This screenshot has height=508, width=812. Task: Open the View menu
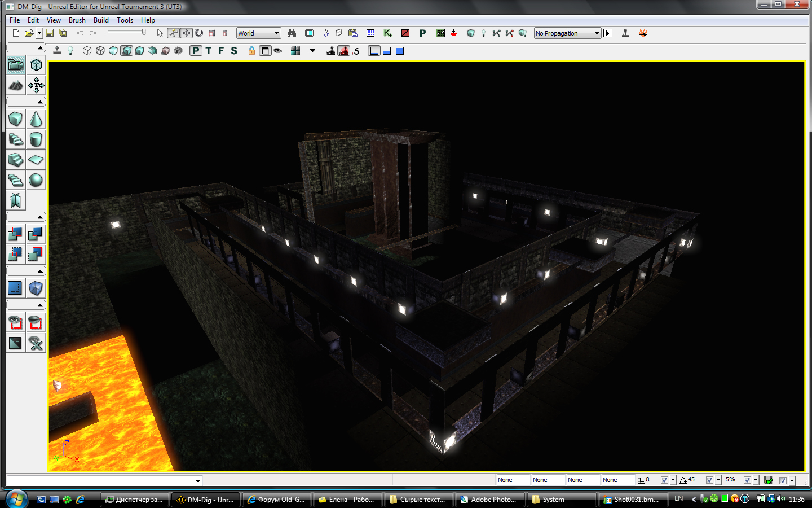click(54, 20)
